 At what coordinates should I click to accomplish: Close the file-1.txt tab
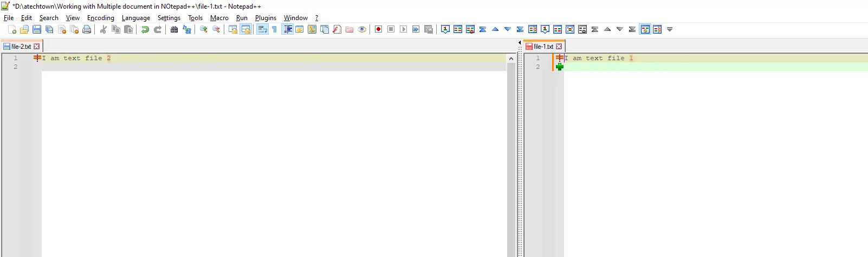pos(559,47)
